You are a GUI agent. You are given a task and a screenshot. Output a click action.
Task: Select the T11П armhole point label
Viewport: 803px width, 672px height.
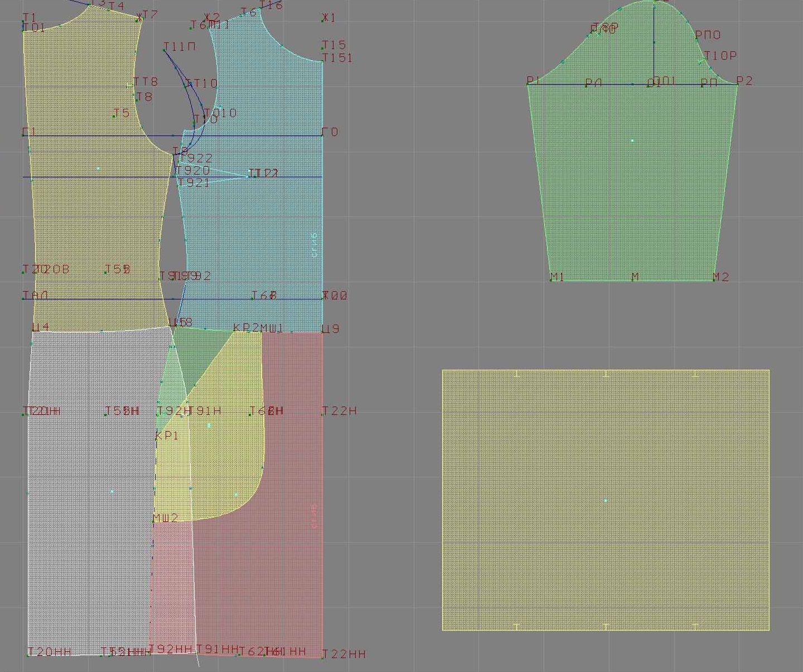pyautogui.click(x=180, y=47)
